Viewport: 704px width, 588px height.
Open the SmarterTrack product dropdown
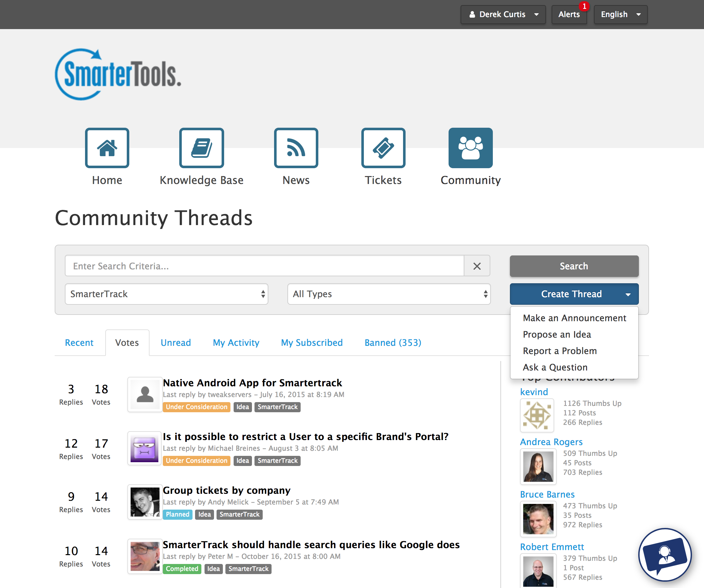[x=166, y=294]
